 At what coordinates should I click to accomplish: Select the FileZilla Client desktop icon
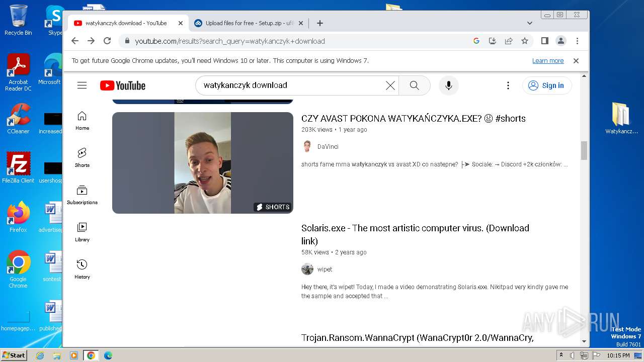(18, 168)
